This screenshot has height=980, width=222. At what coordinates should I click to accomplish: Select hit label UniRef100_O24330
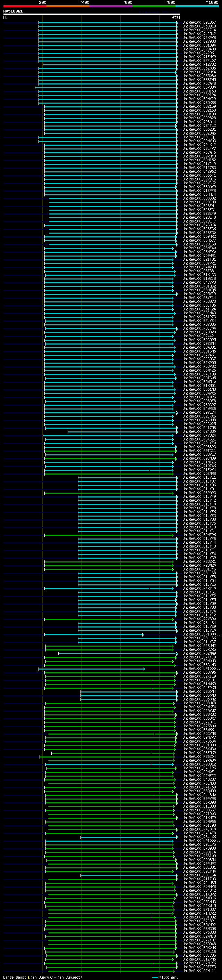[x=199, y=432]
